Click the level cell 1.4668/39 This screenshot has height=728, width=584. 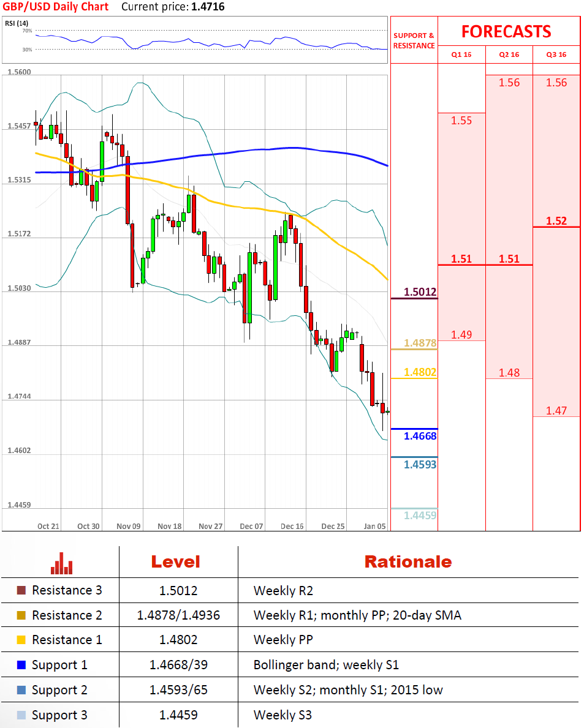[178, 665]
